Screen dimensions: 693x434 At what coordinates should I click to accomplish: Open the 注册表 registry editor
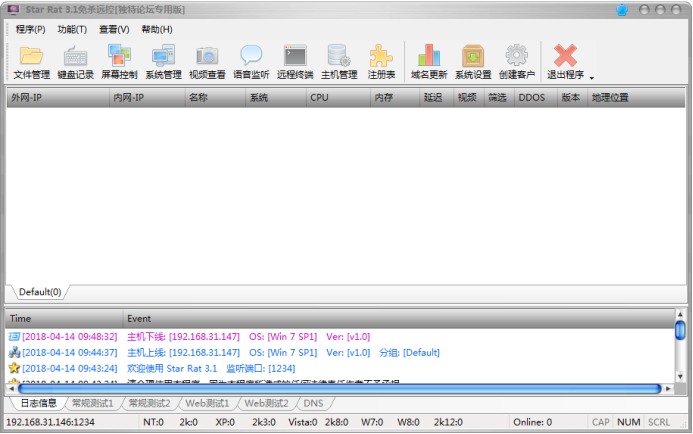(381, 62)
